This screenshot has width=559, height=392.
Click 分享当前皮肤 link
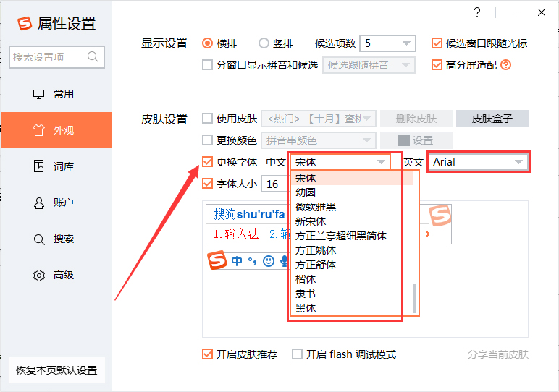point(498,354)
